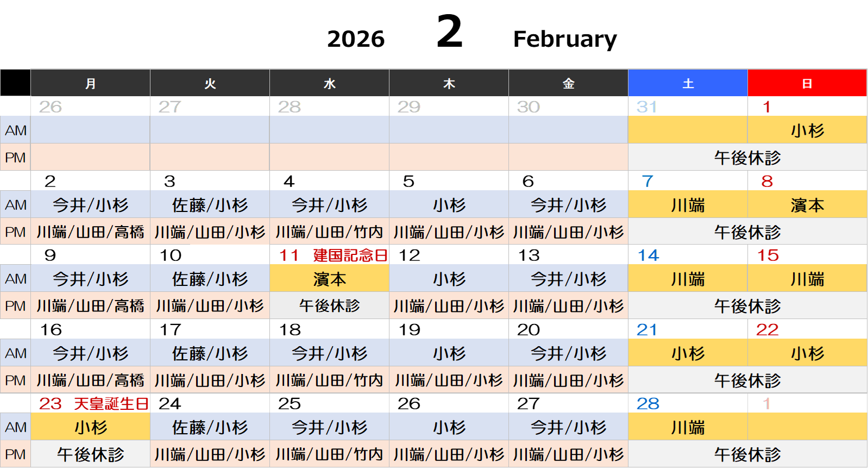Viewport: 868px width, 468px height.
Task: Select 川端 AM cell for Sunday the 15th
Action: pos(807,279)
